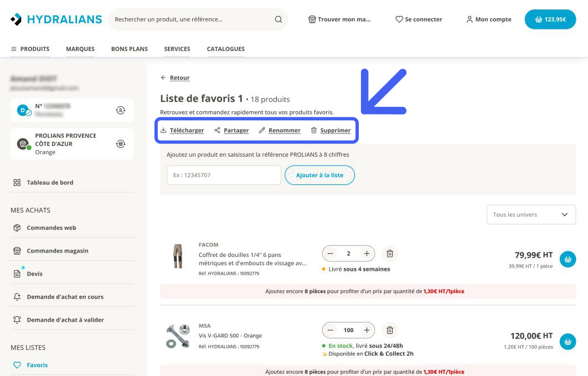588x376 pixels.
Task: Click the switch account icon on N° card
Action: coord(120,110)
